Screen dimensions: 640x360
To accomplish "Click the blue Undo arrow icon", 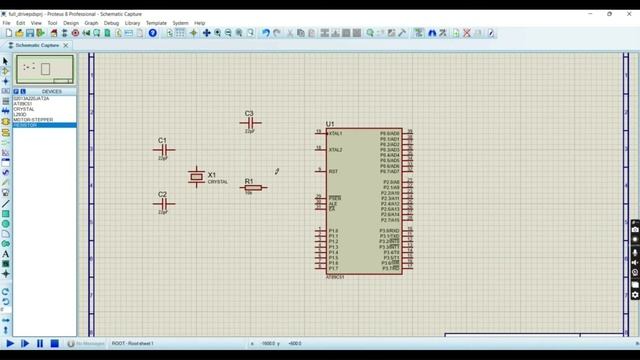I will [266, 33].
